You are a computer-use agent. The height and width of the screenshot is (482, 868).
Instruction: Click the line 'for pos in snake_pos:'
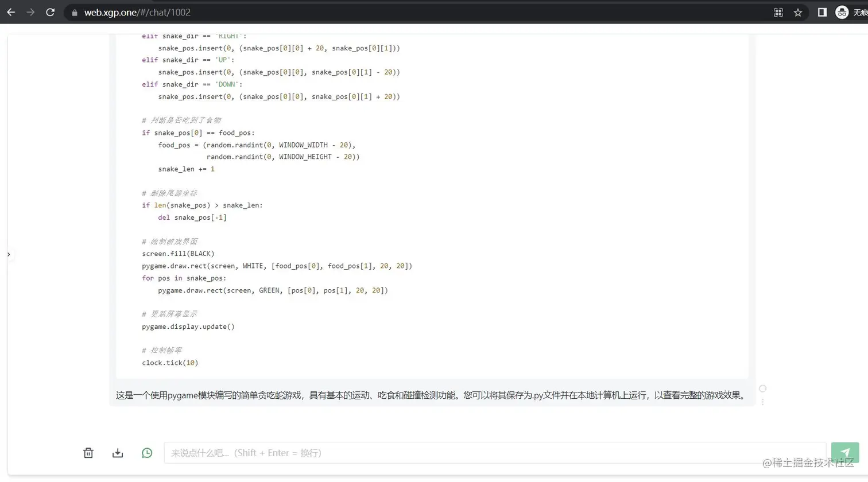click(184, 278)
